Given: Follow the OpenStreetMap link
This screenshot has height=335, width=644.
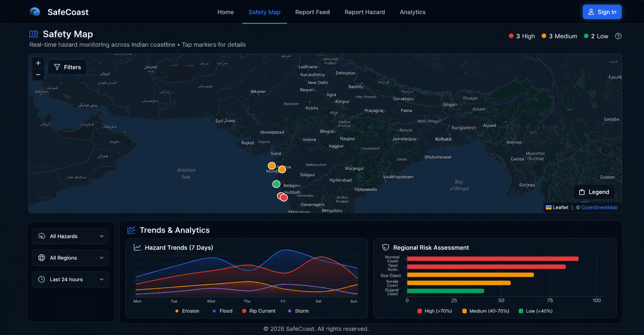Looking at the screenshot, I should pyautogui.click(x=600, y=208).
